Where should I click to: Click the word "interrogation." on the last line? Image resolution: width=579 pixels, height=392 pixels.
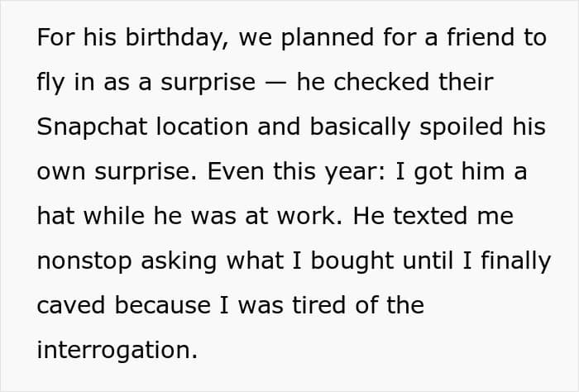(117, 350)
